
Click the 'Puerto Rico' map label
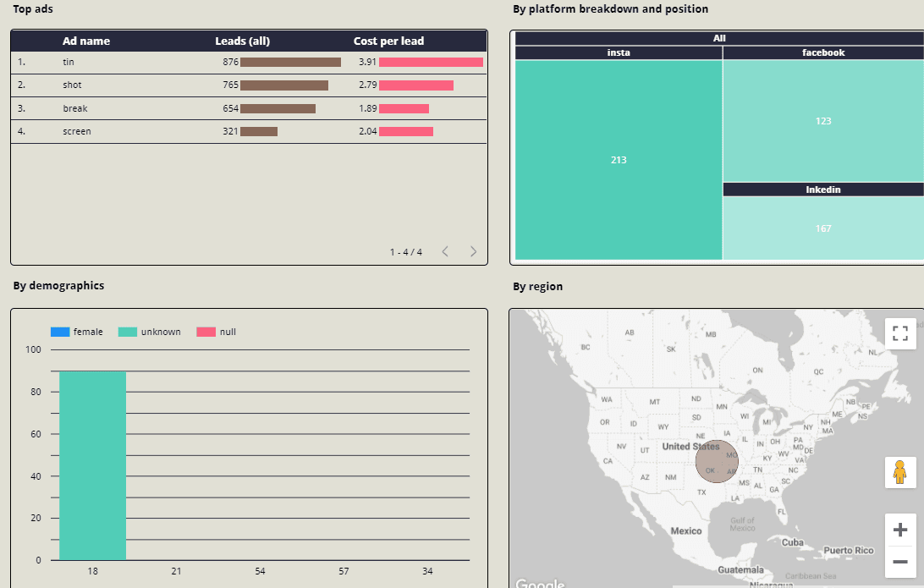click(849, 550)
